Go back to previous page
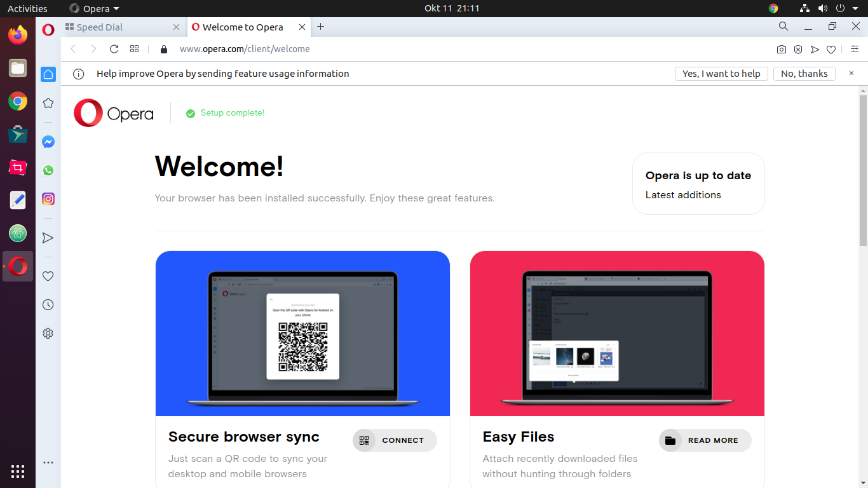 point(73,49)
